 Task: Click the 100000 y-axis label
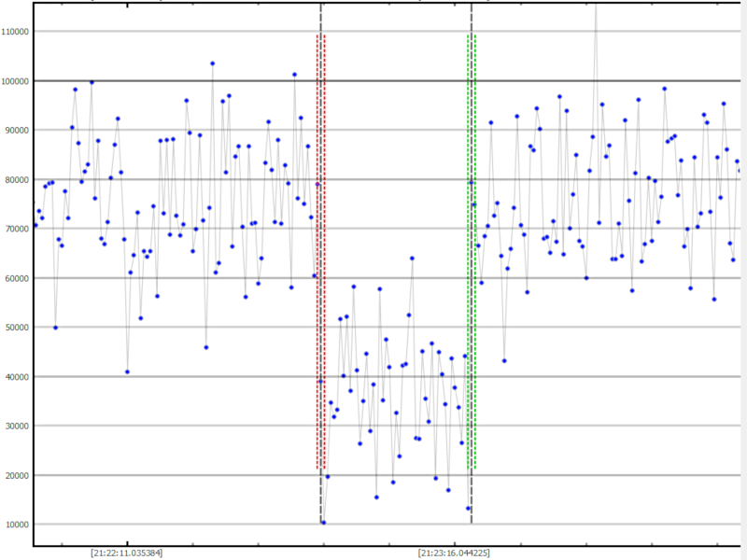tap(16, 81)
